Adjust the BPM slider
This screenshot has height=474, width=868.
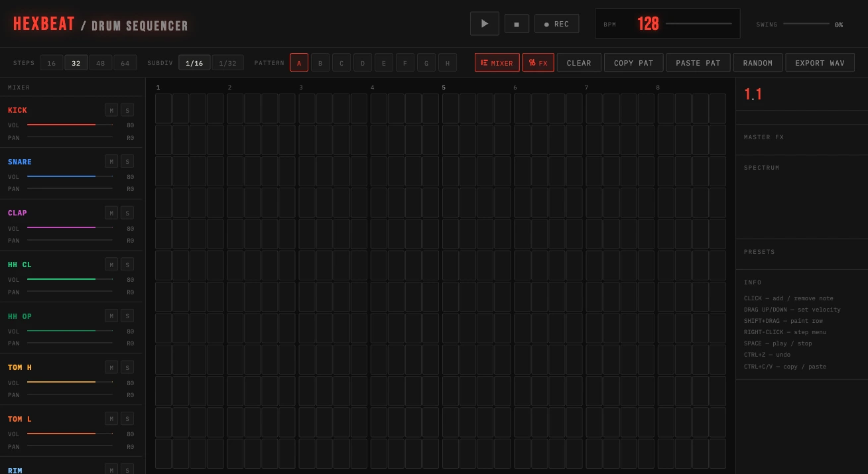click(x=699, y=24)
